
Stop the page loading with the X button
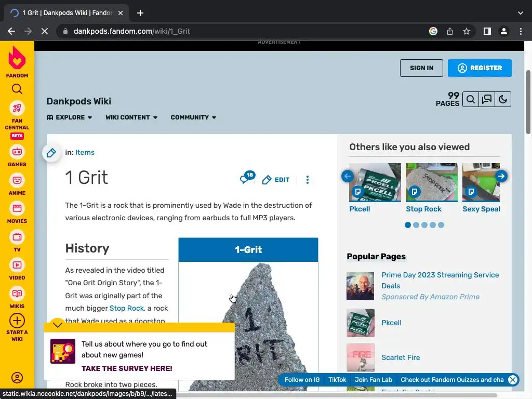point(45,31)
